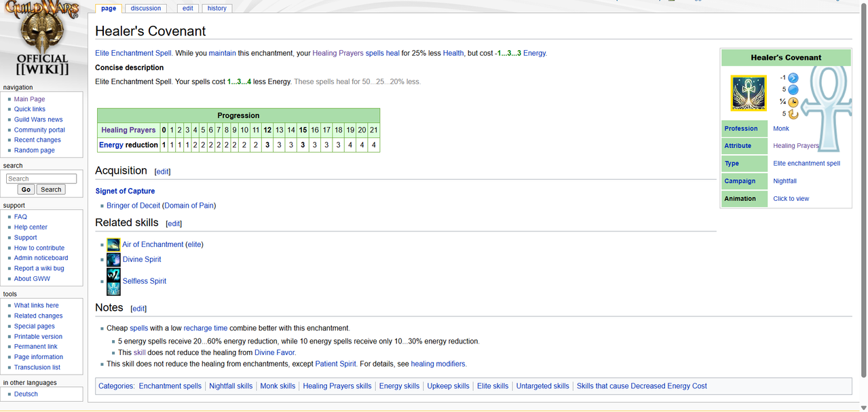This screenshot has width=868, height=412.
Task: Open the Selfless Spirit text link
Action: [x=145, y=281]
